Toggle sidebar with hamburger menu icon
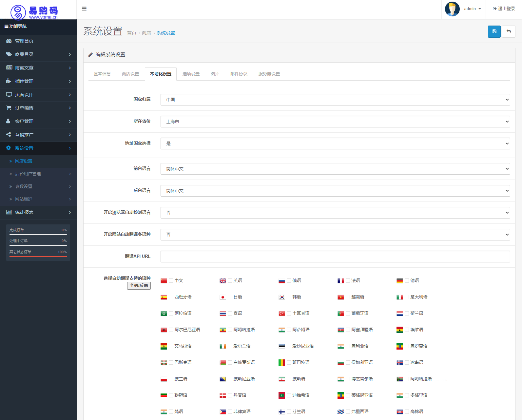Viewport: 522px width, 420px height. click(x=84, y=9)
